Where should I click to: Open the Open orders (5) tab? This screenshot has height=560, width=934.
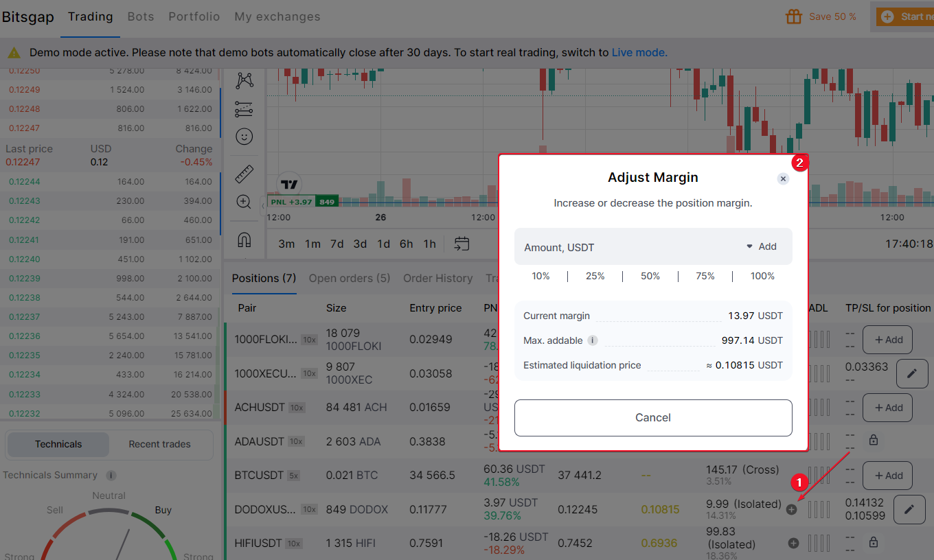[349, 278]
